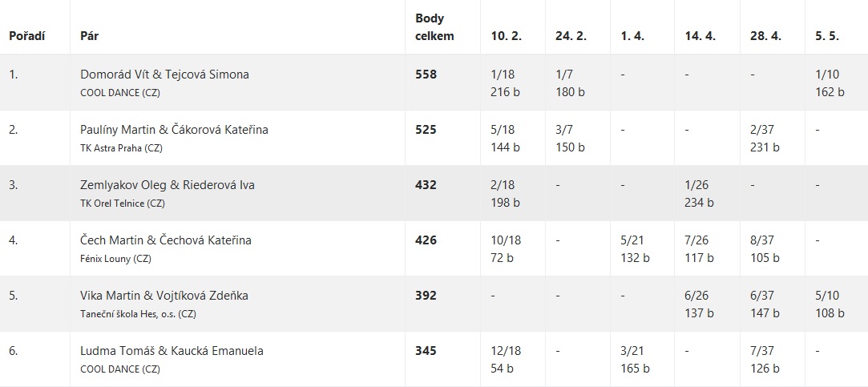This screenshot has height=387, width=868.
Task: Click the 1/26 234 b result cell
Action: (x=699, y=193)
